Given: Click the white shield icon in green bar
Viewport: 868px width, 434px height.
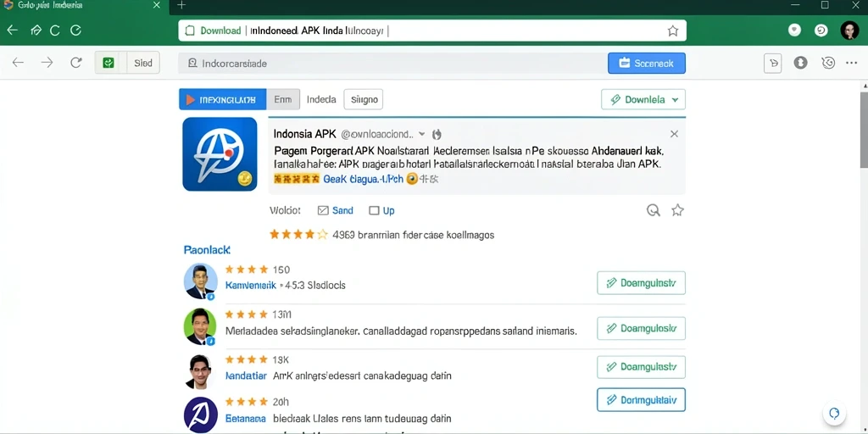Looking at the screenshot, I should [x=795, y=31].
